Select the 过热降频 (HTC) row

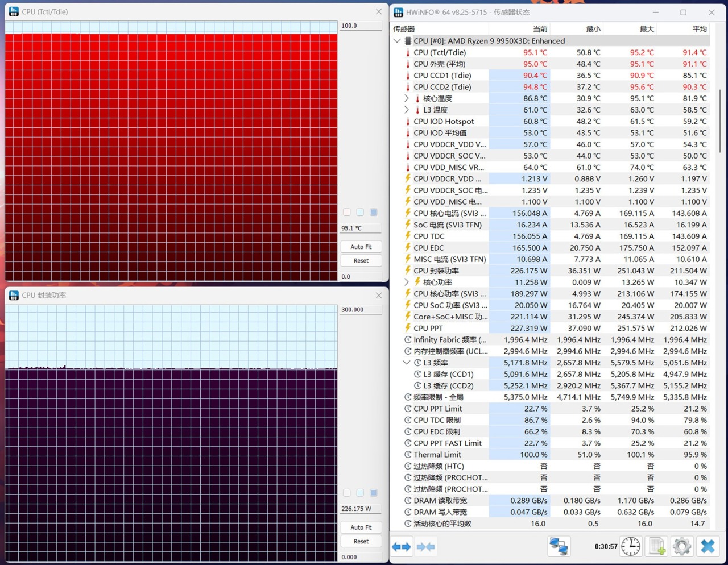(x=551, y=466)
